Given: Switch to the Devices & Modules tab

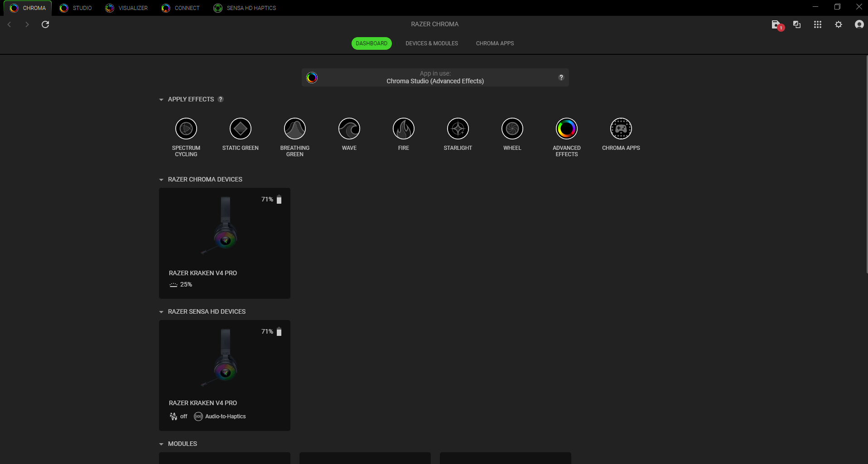Looking at the screenshot, I should [431, 43].
